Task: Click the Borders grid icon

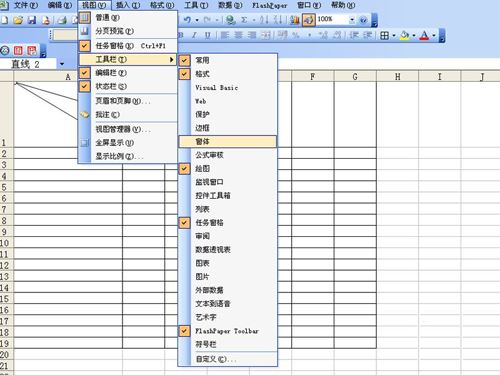Action: pos(384,35)
